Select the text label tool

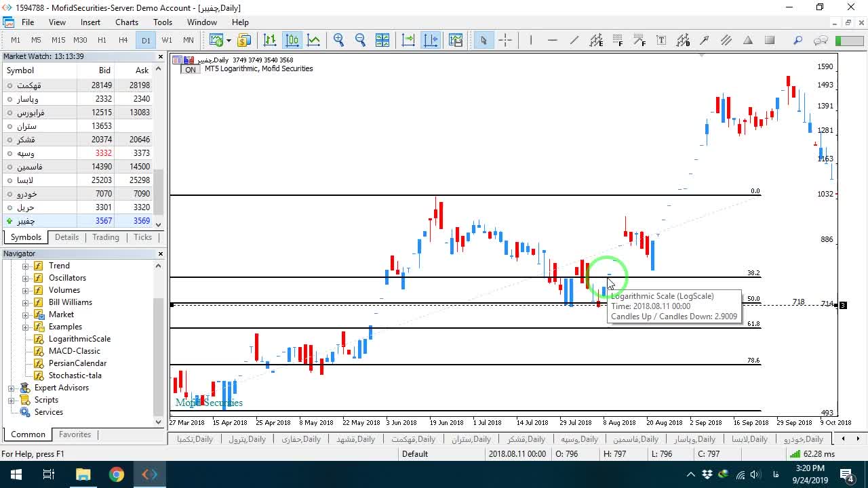pyautogui.click(x=661, y=40)
